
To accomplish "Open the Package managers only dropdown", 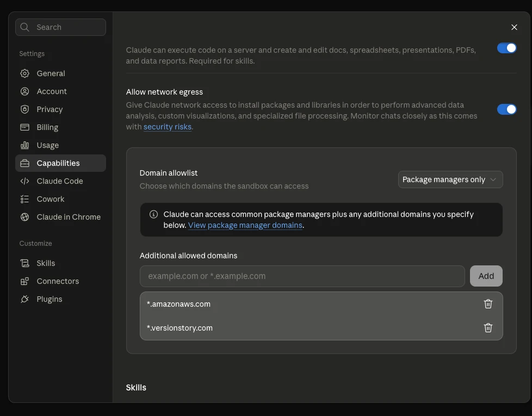I will click(450, 179).
